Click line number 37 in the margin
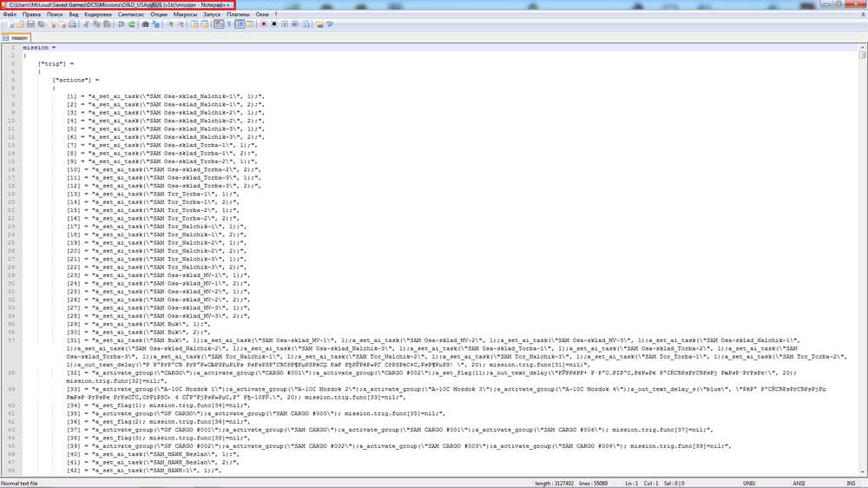The width and height of the screenshot is (868, 488). tap(11, 340)
